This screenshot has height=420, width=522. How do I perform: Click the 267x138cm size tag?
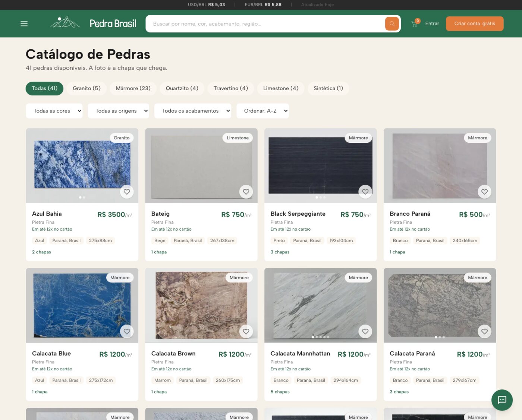[222, 241]
